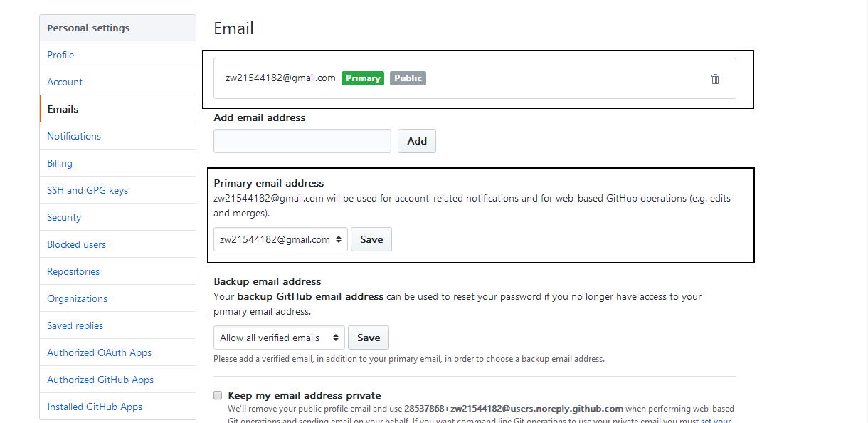Screen dimensions: 868x423
Task: Click the Add email button
Action: click(x=417, y=141)
